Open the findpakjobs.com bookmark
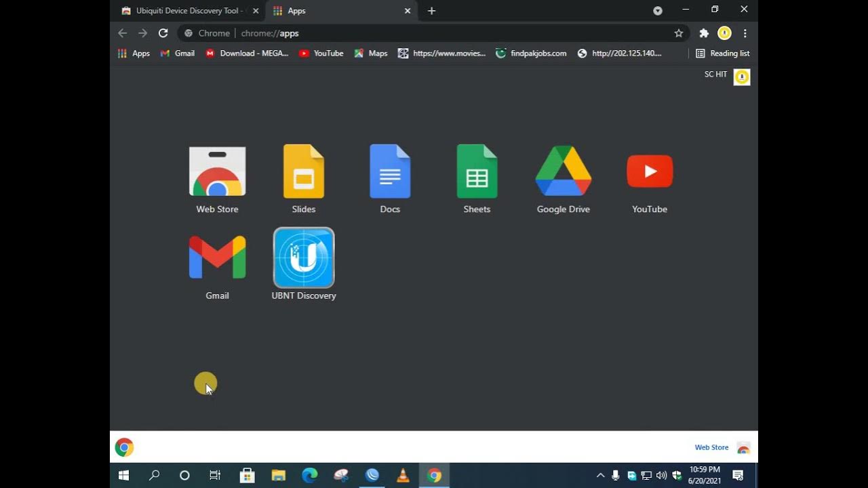This screenshot has height=488, width=868. (x=531, y=54)
